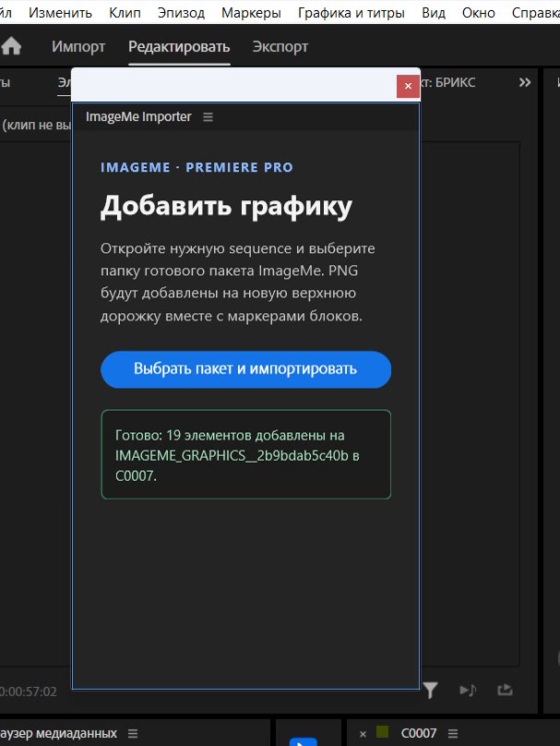Select the БРИКС project panel tab
This screenshot has width=560, height=746.
tap(447, 82)
